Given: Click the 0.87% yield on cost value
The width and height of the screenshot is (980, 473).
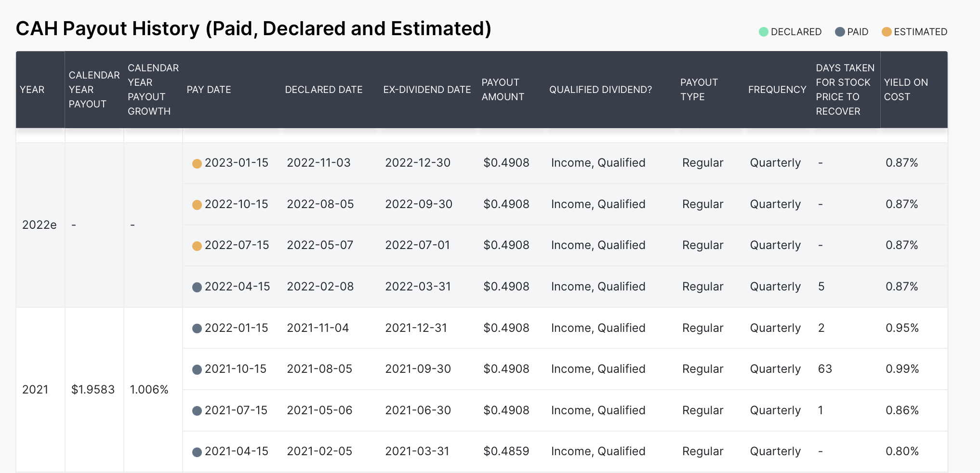Looking at the screenshot, I should tap(902, 163).
